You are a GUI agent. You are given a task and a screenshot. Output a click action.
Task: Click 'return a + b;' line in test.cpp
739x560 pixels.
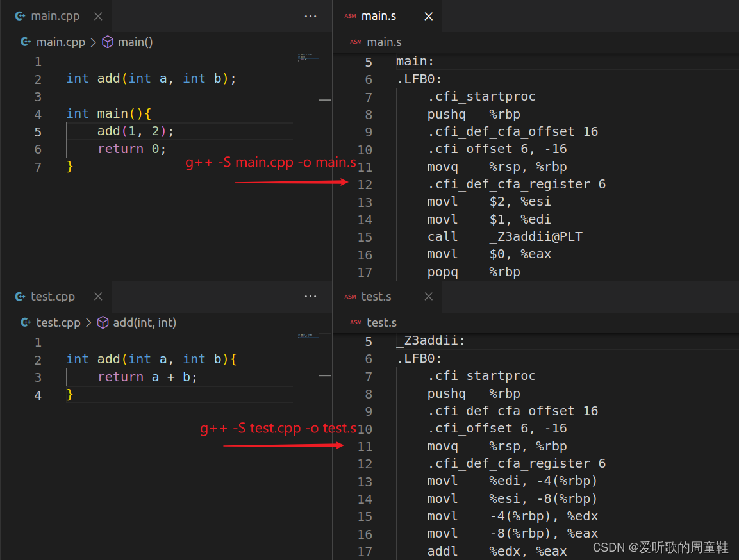[x=147, y=377]
